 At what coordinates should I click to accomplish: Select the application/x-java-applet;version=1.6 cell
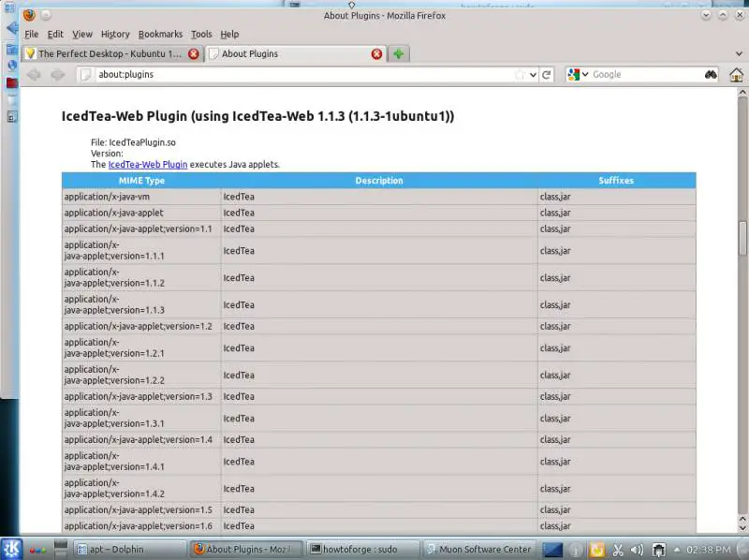(x=141, y=526)
